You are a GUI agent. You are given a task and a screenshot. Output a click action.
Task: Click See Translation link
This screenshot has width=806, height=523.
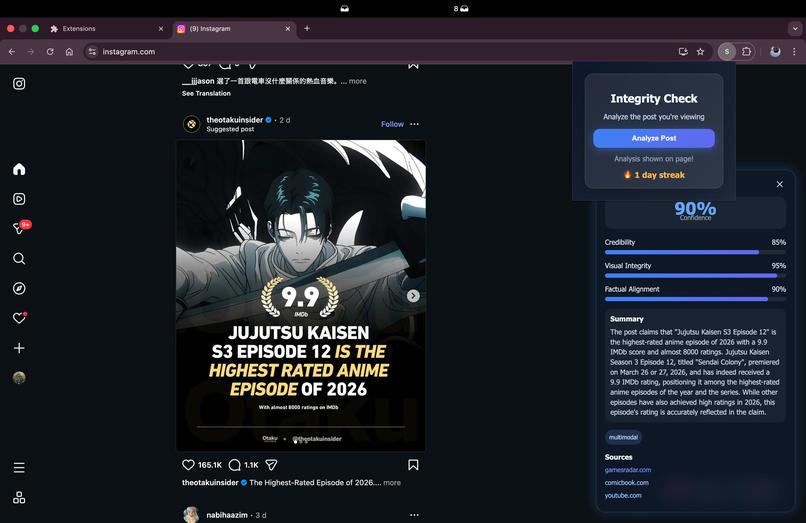tap(206, 93)
